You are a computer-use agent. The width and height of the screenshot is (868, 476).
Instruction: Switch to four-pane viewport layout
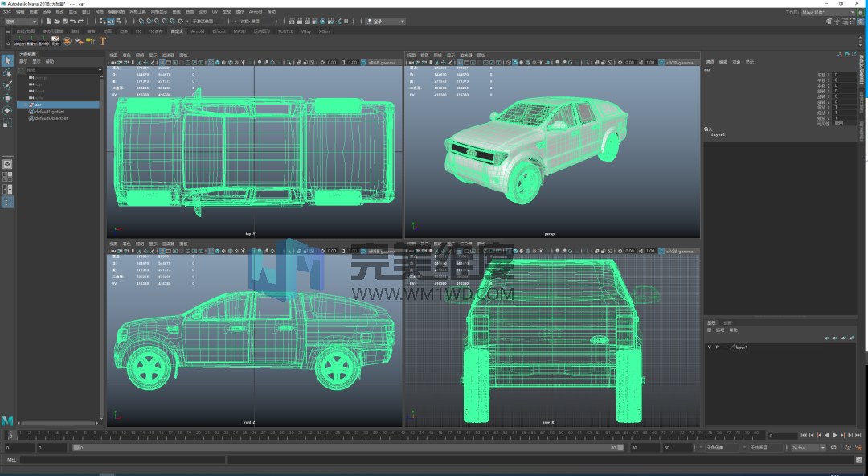click(7, 177)
